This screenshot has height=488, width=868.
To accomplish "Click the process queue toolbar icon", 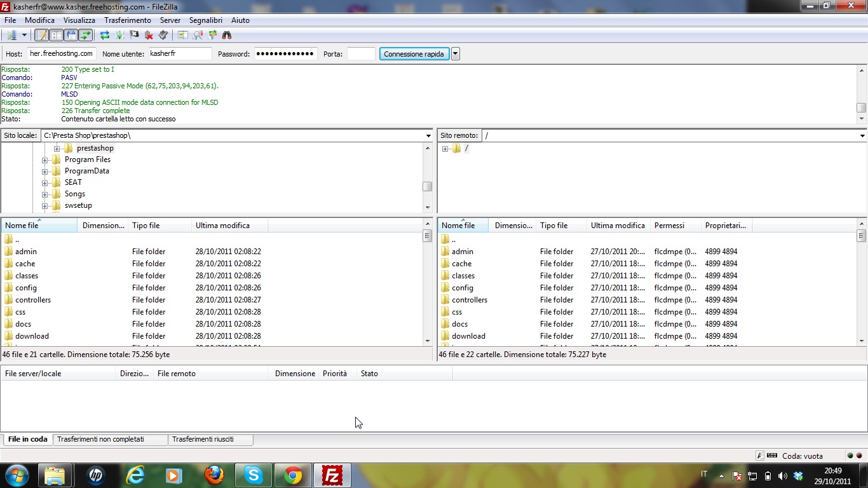I will (119, 36).
